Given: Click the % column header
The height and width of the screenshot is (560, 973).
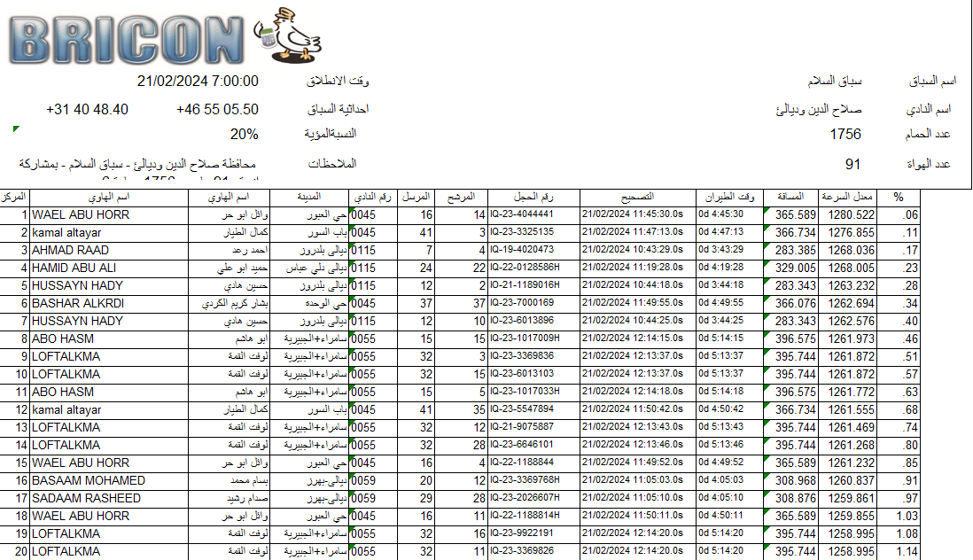Looking at the screenshot, I should click(898, 196).
